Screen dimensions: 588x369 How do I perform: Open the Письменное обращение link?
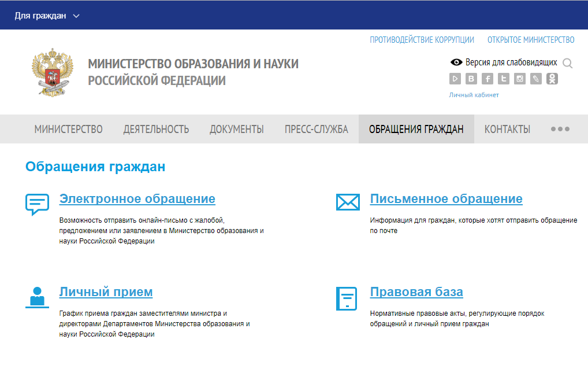[x=446, y=199]
